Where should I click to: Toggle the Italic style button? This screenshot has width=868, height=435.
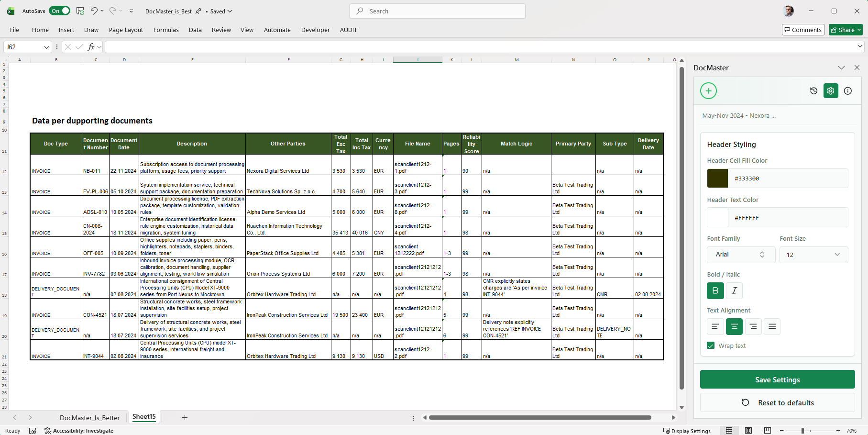(734, 290)
